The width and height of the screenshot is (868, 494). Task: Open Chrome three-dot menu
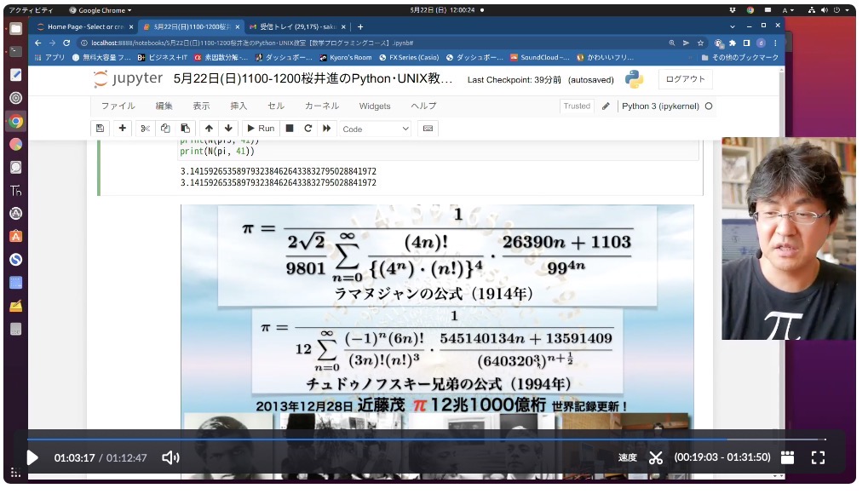pos(775,43)
